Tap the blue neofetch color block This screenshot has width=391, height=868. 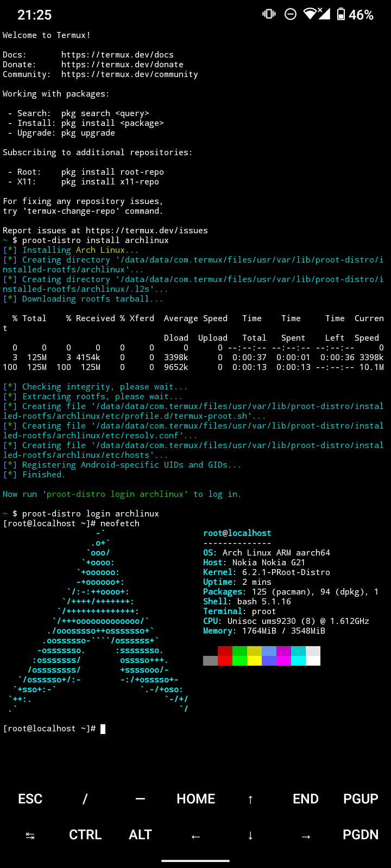coord(269,661)
